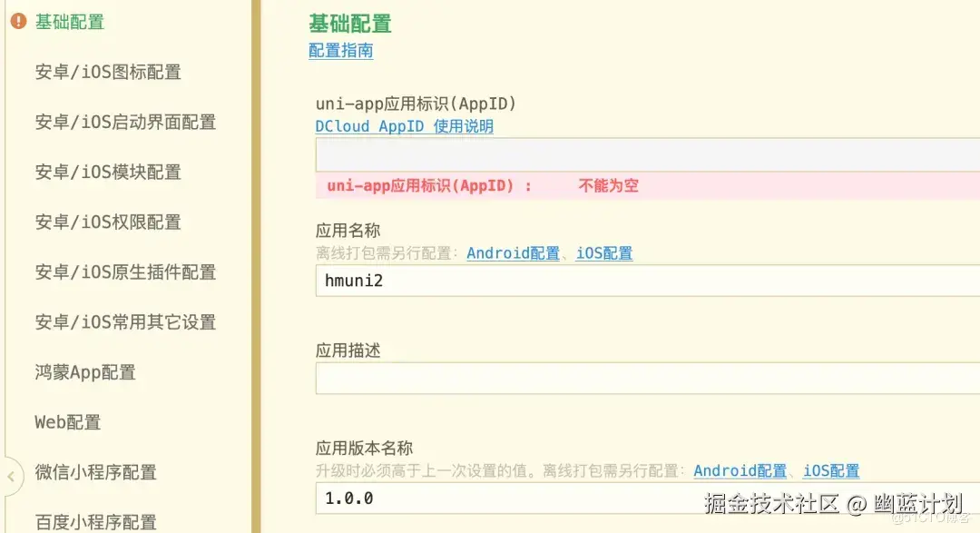Click the orange warning icon beside 基础配置
The width and height of the screenshot is (980, 533).
coord(17,21)
